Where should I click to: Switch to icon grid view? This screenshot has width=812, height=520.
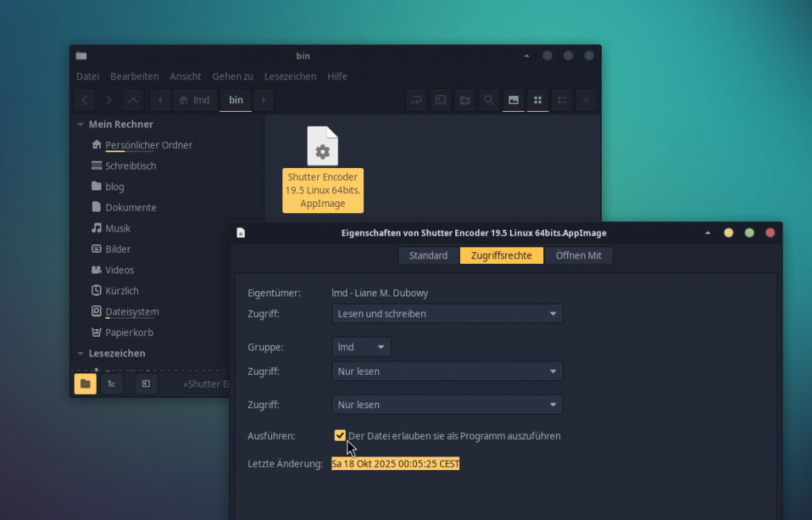[538, 100]
